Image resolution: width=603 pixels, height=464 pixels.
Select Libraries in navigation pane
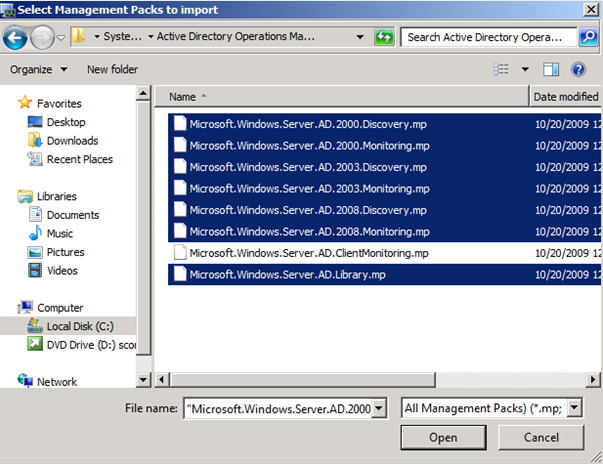point(57,196)
